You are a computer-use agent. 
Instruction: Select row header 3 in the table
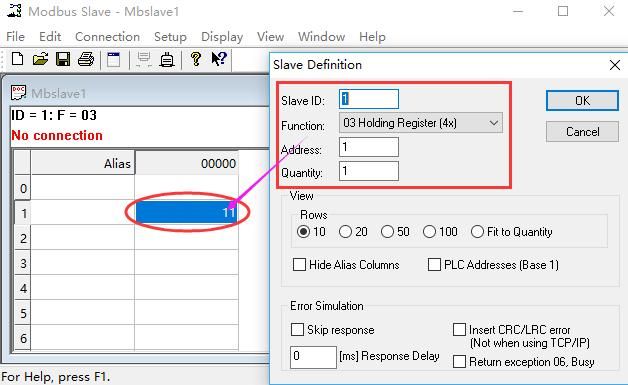point(23,263)
